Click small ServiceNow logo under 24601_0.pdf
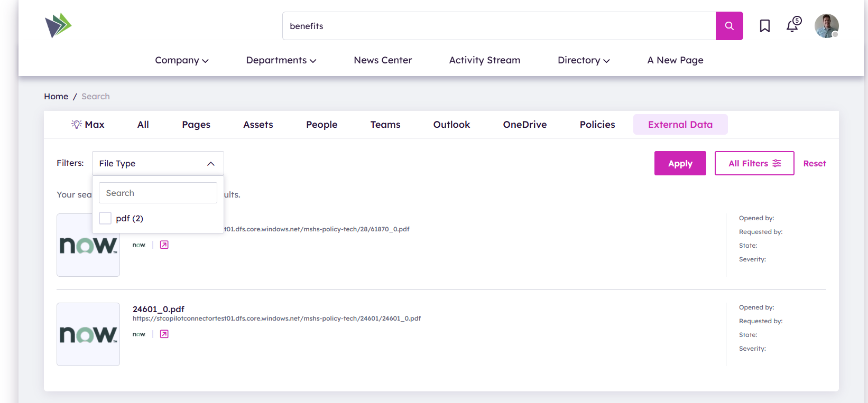The image size is (868, 403). pyautogui.click(x=139, y=334)
